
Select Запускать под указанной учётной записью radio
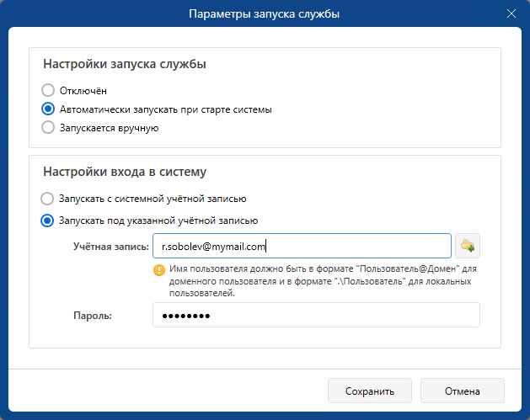point(47,221)
